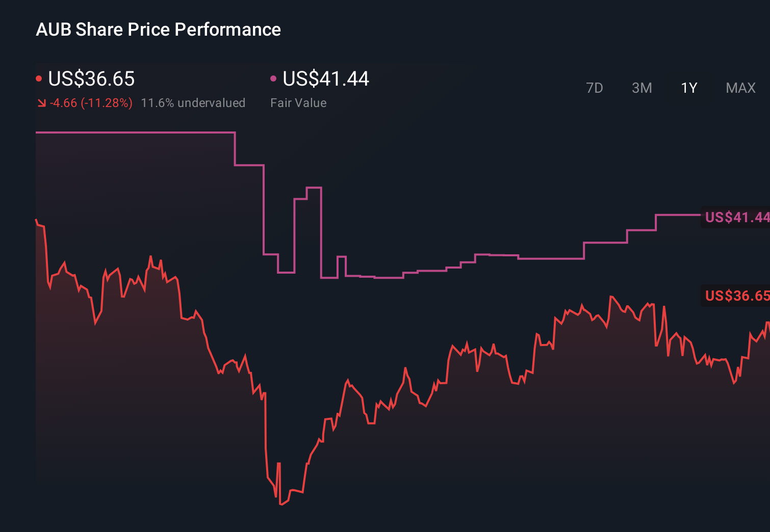Image resolution: width=770 pixels, height=532 pixels.
Task: Click the US$36.65 label on chart's right edge
Action: point(736,295)
